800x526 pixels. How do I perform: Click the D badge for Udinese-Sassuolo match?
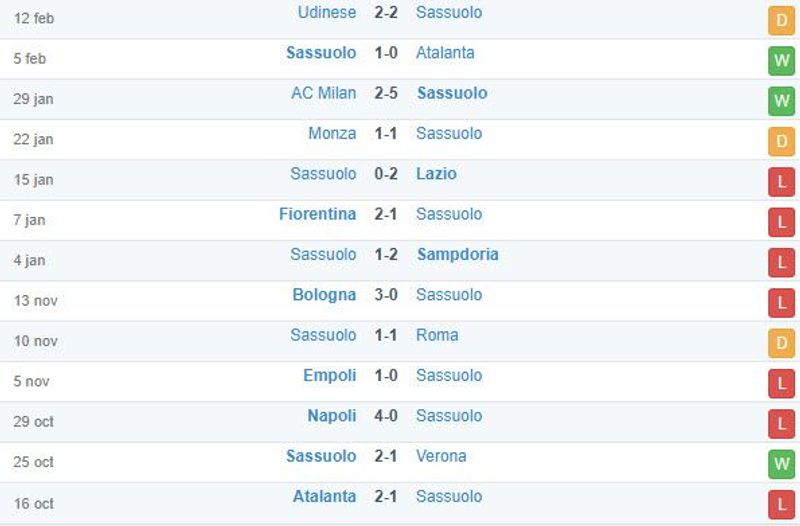(781, 20)
